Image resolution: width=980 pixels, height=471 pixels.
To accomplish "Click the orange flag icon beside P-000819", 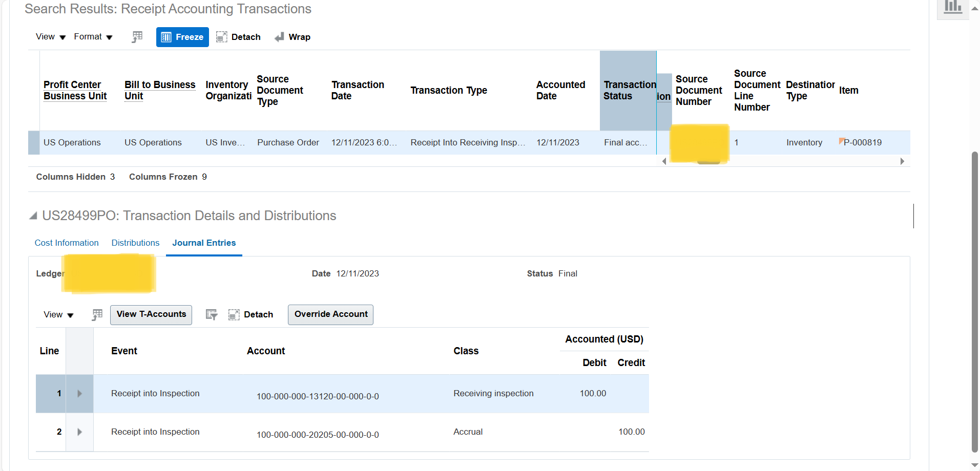I will (841, 139).
